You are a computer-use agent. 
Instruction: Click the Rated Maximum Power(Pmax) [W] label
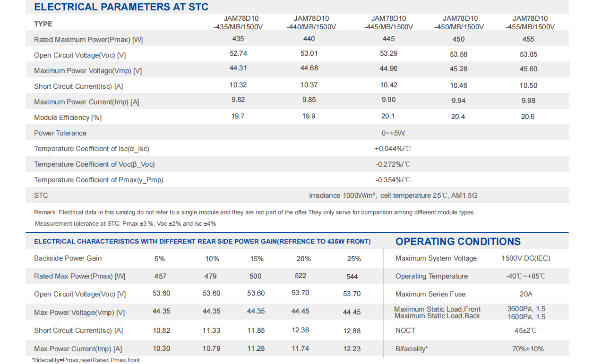tap(88, 40)
